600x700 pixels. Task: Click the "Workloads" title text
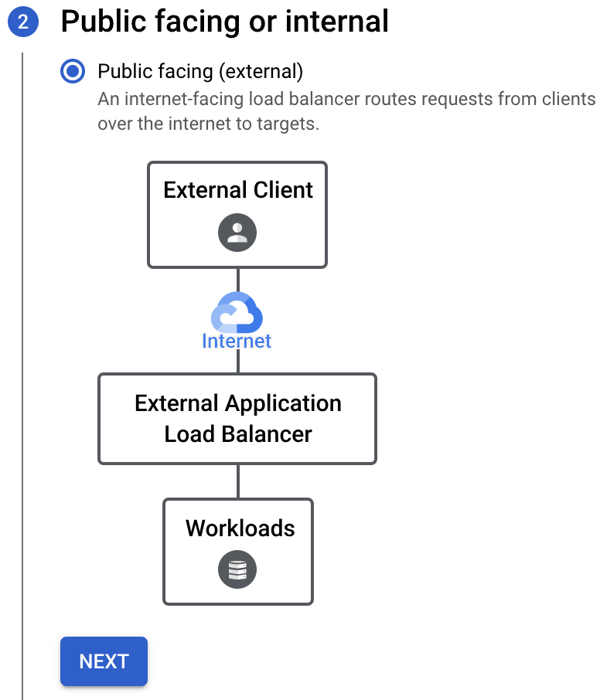click(240, 528)
